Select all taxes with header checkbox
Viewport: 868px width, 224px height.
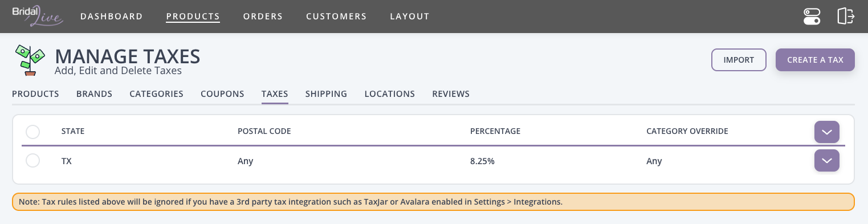tap(33, 132)
